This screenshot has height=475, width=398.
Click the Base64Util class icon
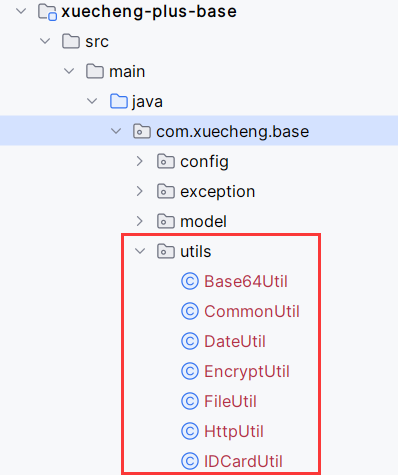[x=190, y=281]
